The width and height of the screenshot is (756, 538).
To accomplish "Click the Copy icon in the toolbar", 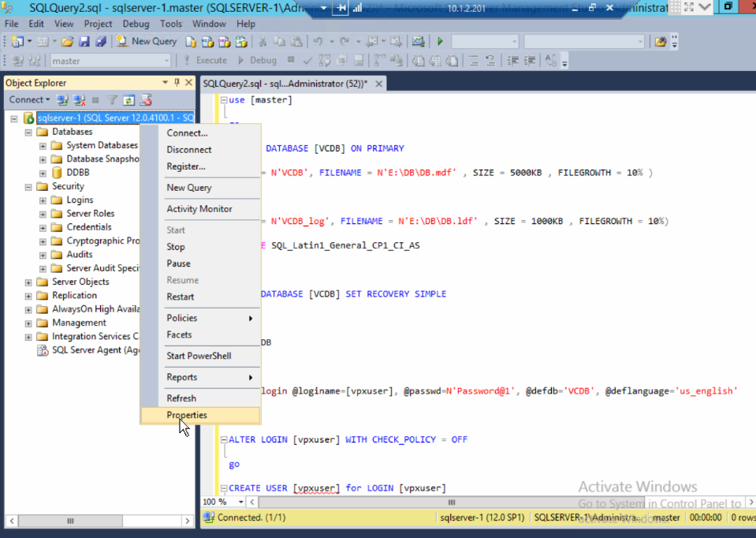I will pyautogui.click(x=280, y=42).
